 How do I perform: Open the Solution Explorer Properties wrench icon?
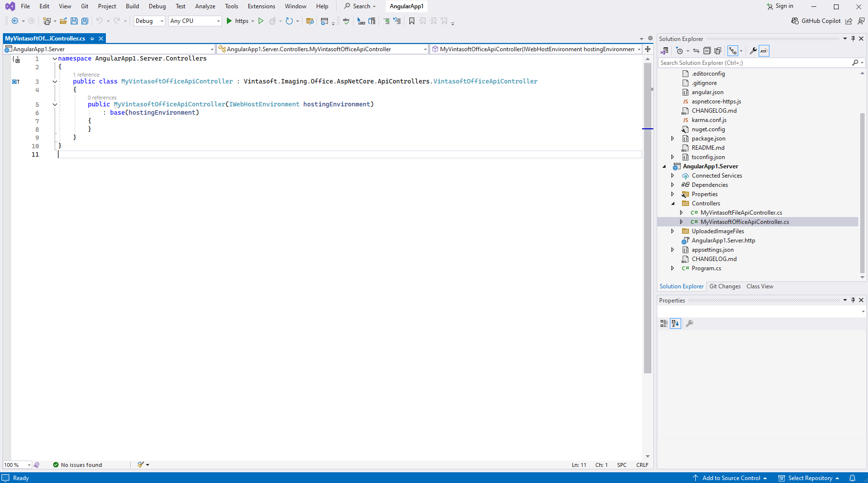pos(753,51)
